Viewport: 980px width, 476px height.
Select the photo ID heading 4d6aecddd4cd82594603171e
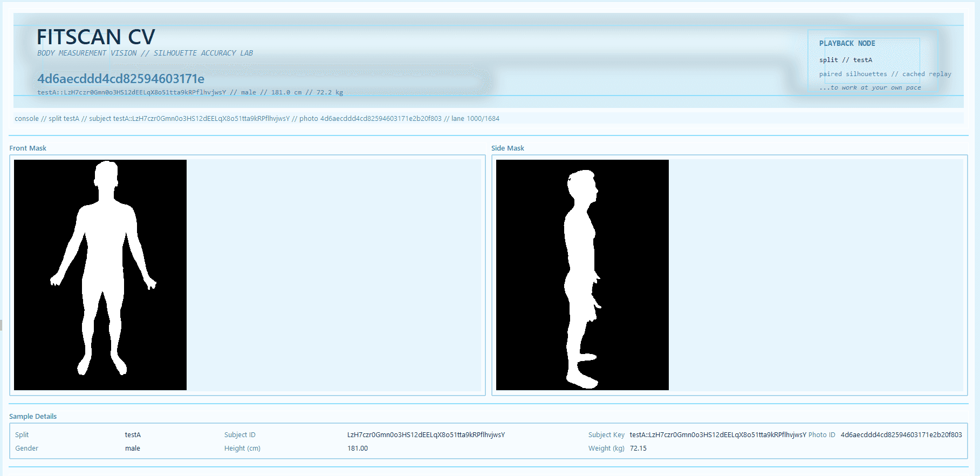(x=120, y=79)
